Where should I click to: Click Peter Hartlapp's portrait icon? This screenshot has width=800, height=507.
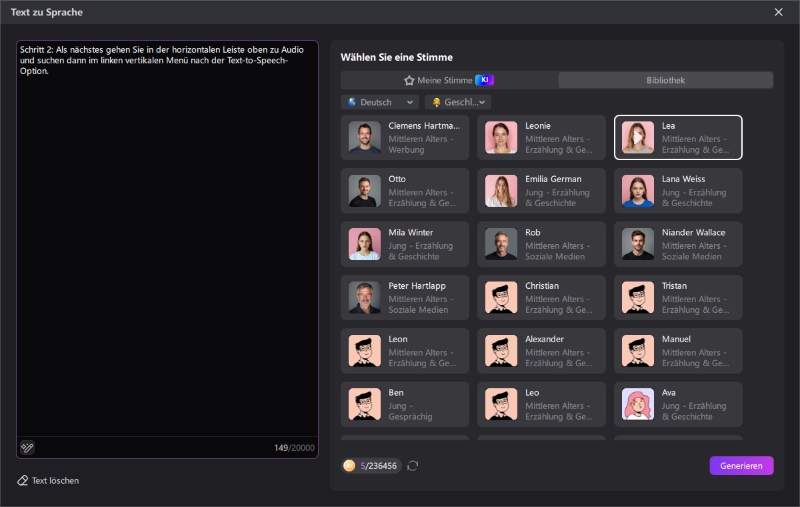coord(364,297)
